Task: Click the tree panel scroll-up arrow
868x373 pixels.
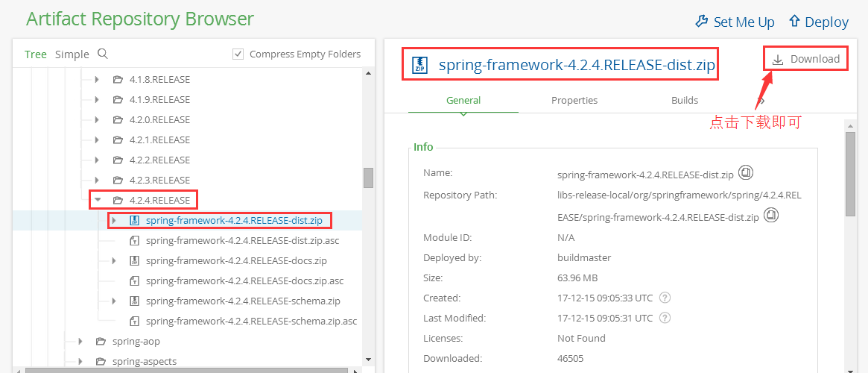Action: pos(368,72)
